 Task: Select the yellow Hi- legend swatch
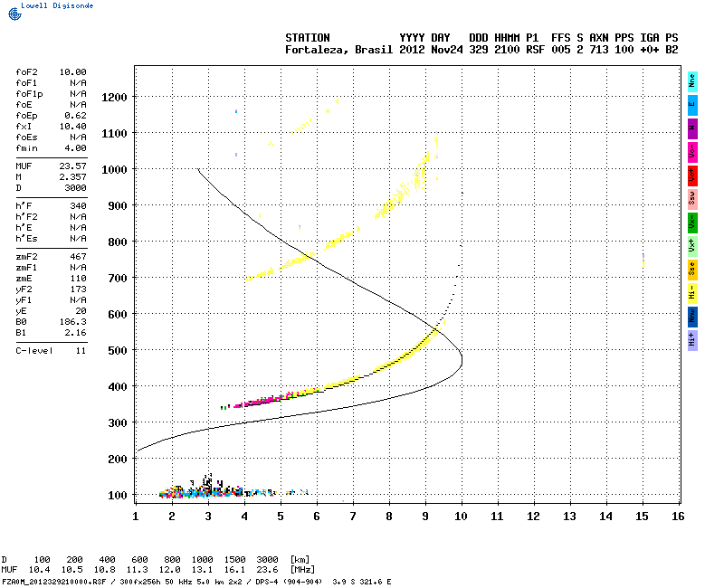pos(692,293)
